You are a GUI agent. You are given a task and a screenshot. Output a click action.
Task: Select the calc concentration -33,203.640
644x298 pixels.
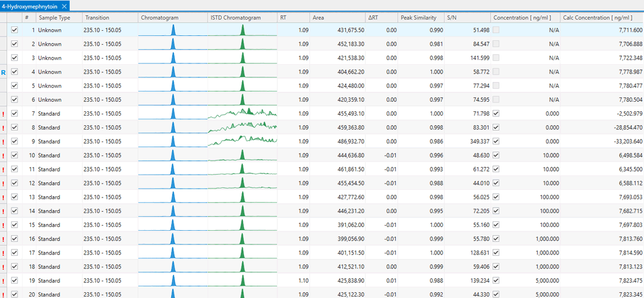pyautogui.click(x=628, y=141)
